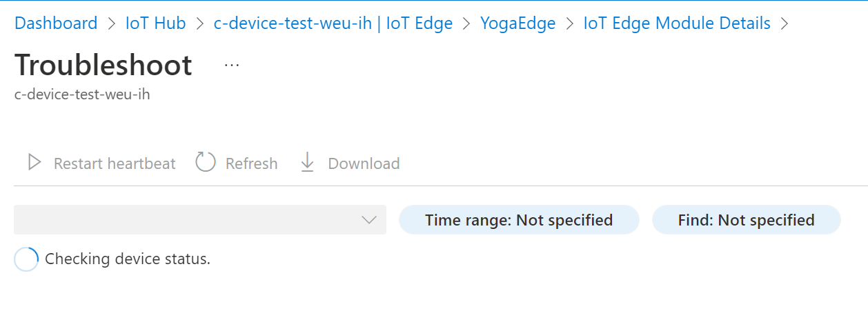
Task: Return to the YogaEdge breadcrumb
Action: point(518,23)
